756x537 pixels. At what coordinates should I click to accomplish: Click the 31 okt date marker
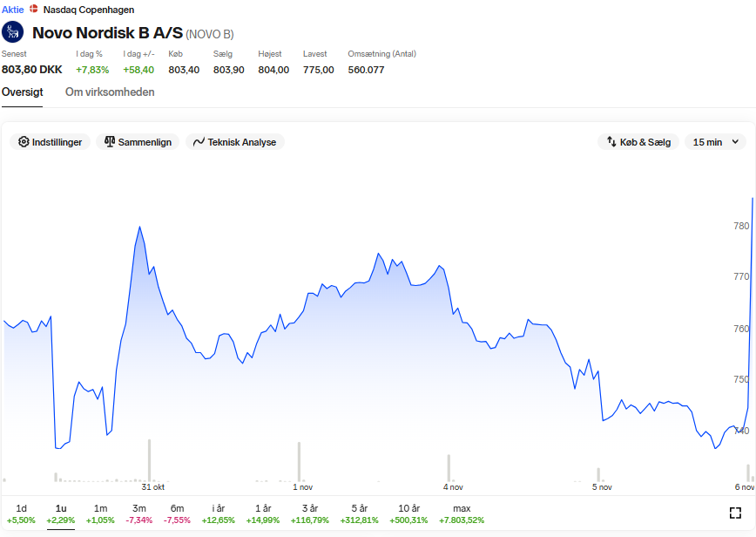tap(152, 487)
